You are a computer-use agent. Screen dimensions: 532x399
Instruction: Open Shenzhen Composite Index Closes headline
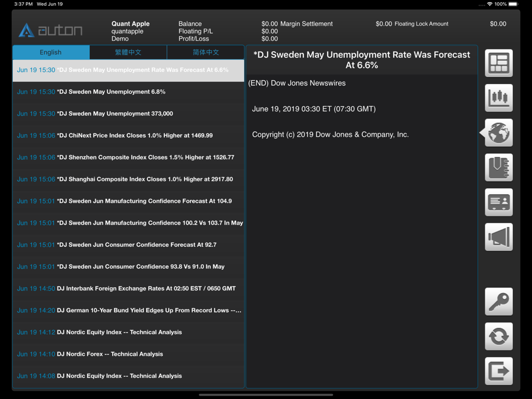coord(128,157)
